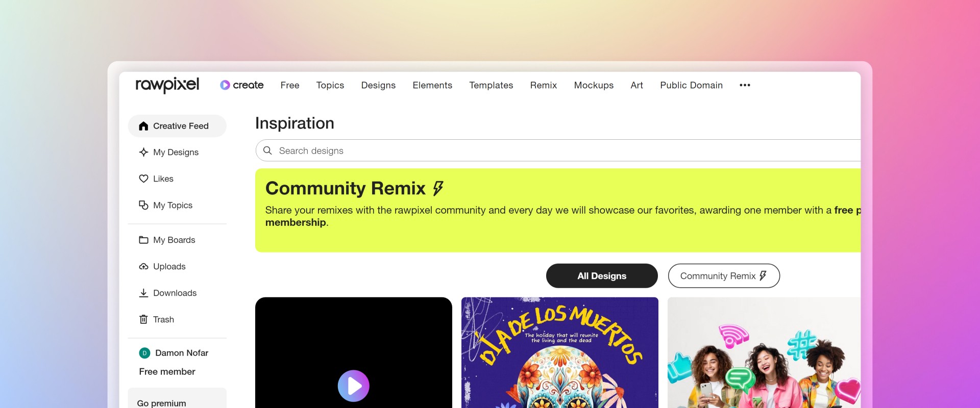Open the social media friends design
The height and width of the screenshot is (408, 980).
tap(764, 352)
